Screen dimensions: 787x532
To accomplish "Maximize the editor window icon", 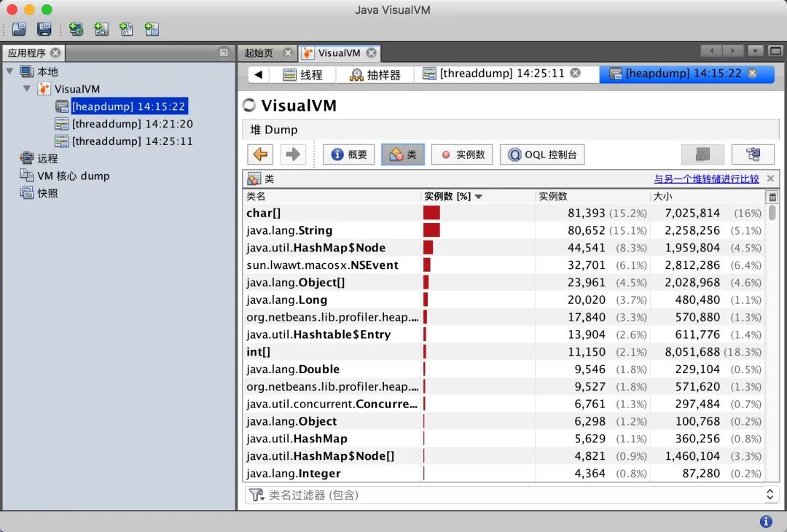I will (x=775, y=51).
